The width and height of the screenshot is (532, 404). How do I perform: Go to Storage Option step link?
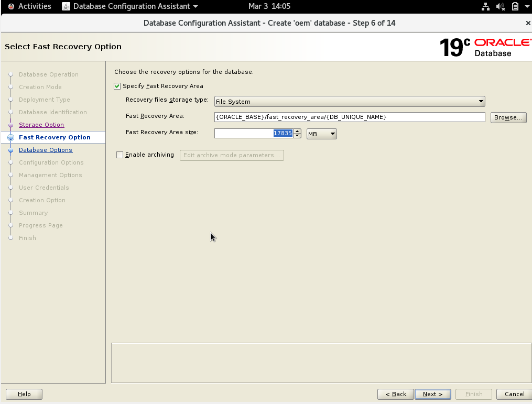(x=41, y=125)
